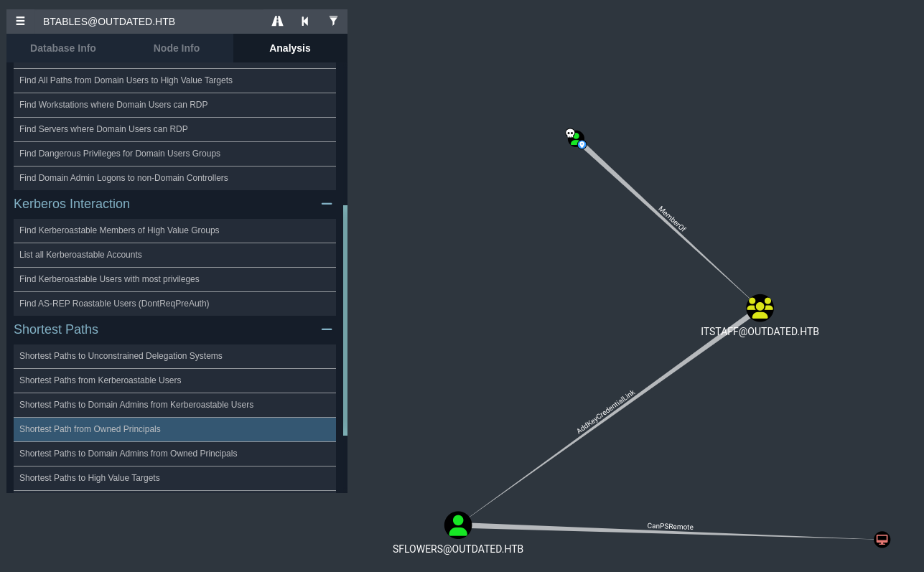
Task: Open the filter funnel icon
Action: [x=333, y=22]
